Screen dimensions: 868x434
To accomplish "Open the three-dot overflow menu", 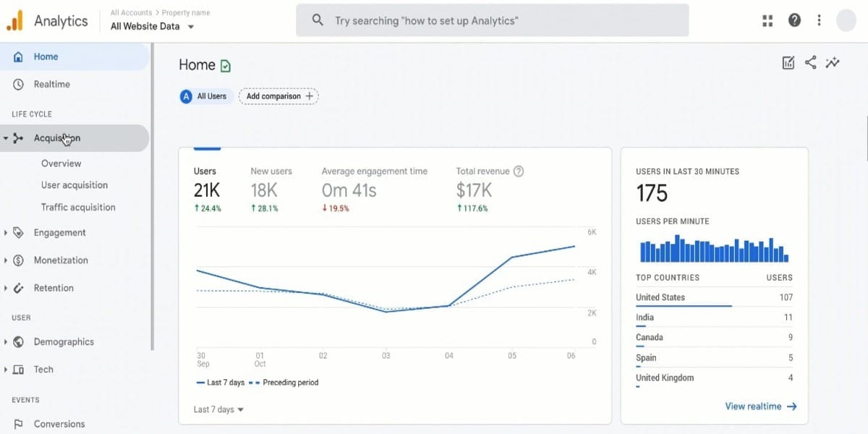I will pos(819,20).
